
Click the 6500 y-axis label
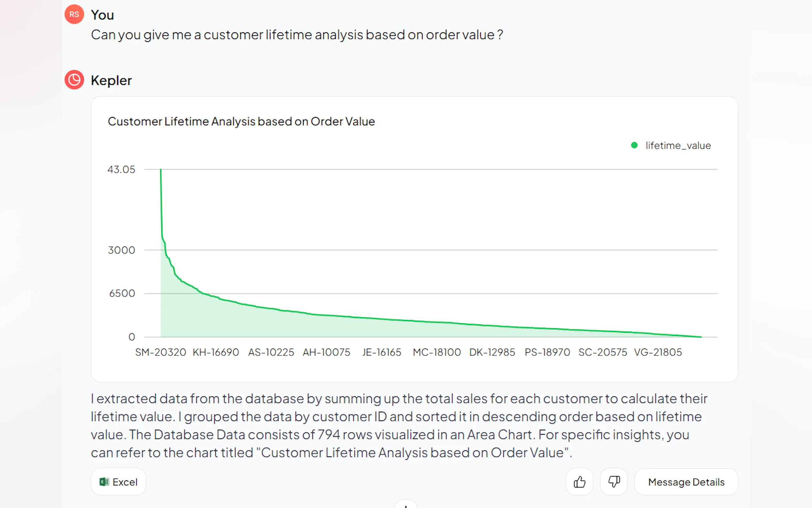pyautogui.click(x=122, y=293)
